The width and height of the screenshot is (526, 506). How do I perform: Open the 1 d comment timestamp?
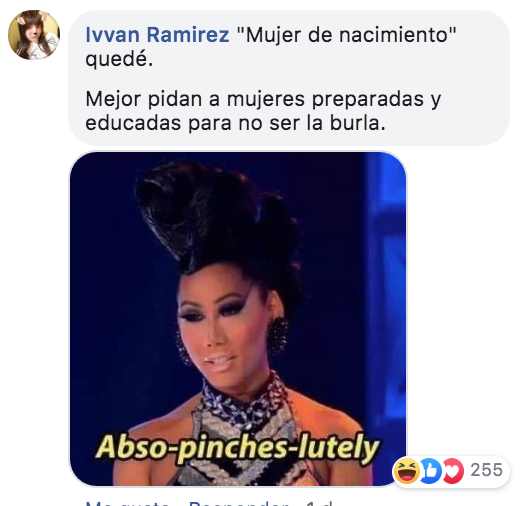pos(319,503)
